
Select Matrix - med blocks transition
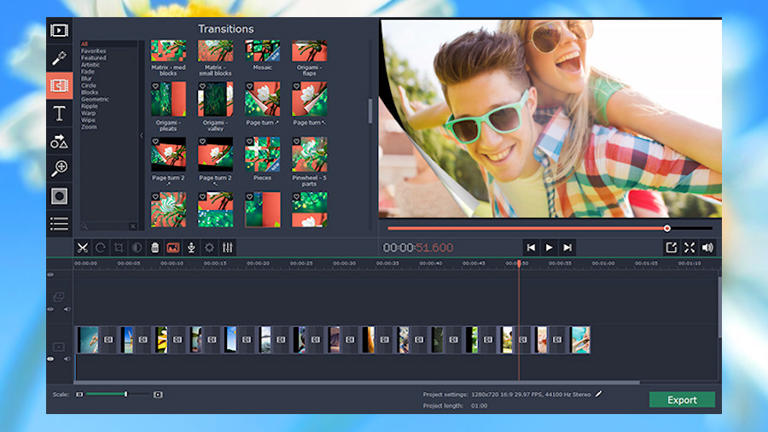click(168, 51)
